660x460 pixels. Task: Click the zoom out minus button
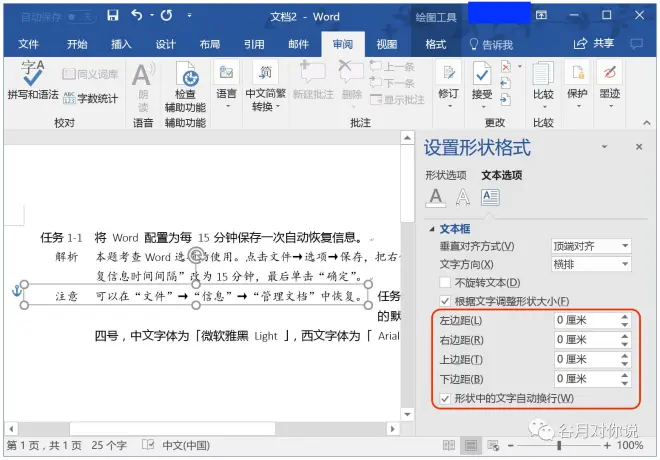[510, 445]
